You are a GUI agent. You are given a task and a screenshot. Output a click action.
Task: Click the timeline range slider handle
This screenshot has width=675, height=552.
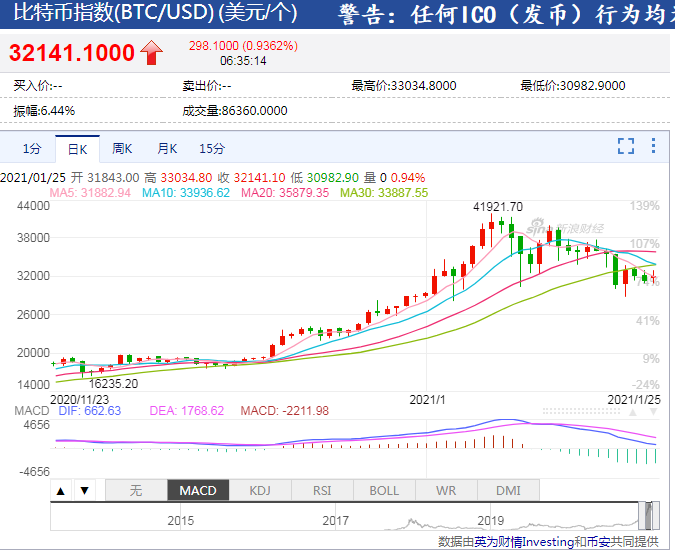click(x=650, y=515)
